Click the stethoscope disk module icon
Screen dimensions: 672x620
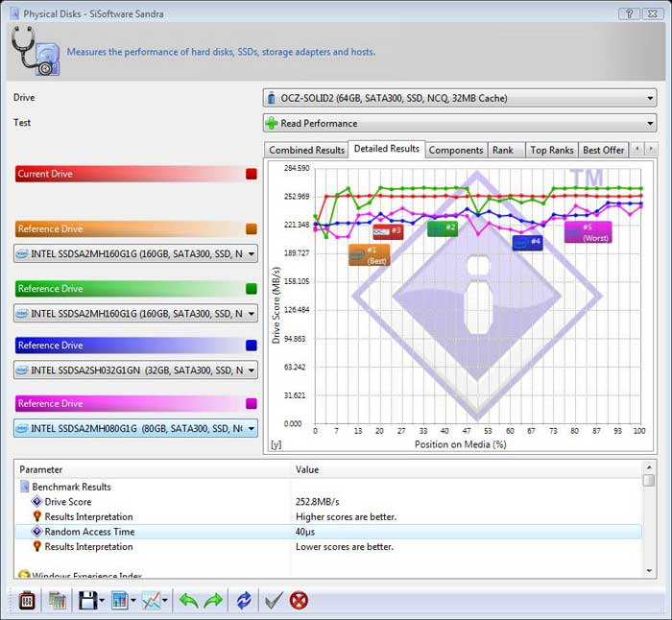tap(36, 51)
